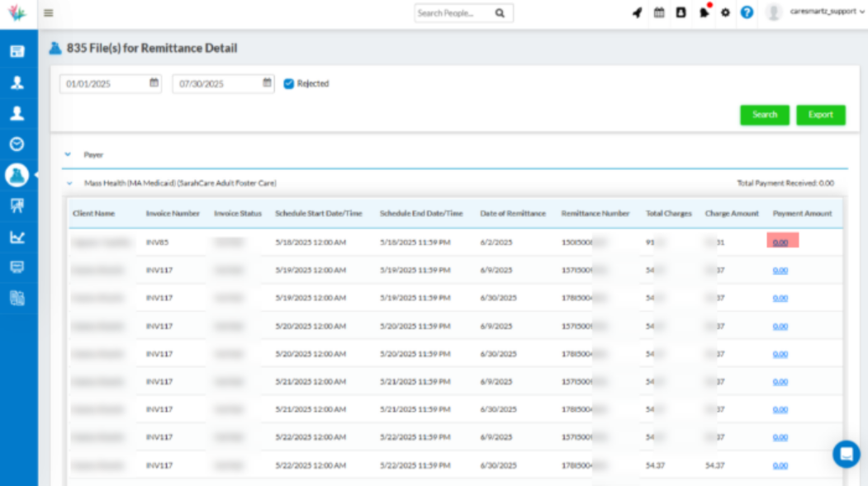Click the Export button
868x486 pixels.
tap(820, 115)
